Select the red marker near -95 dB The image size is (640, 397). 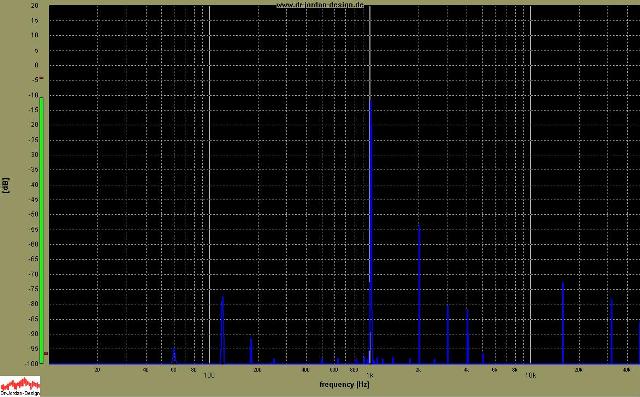[46, 354]
